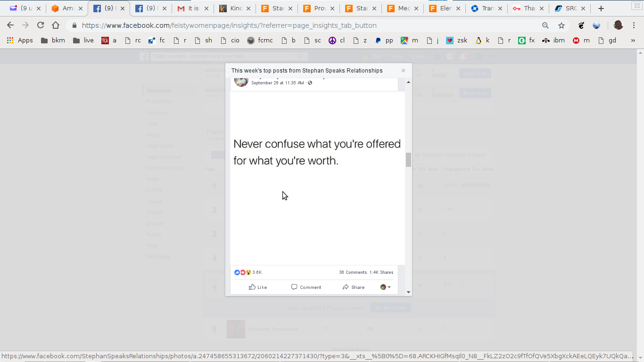
Task: Open the cio bookmark
Action: 230,41
